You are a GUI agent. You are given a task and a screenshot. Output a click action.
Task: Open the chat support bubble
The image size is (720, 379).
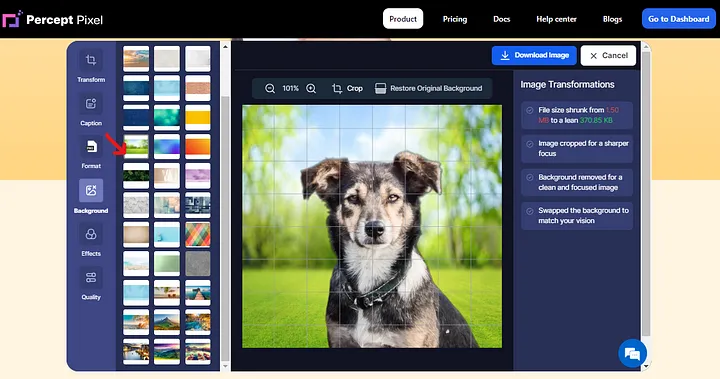(632, 353)
